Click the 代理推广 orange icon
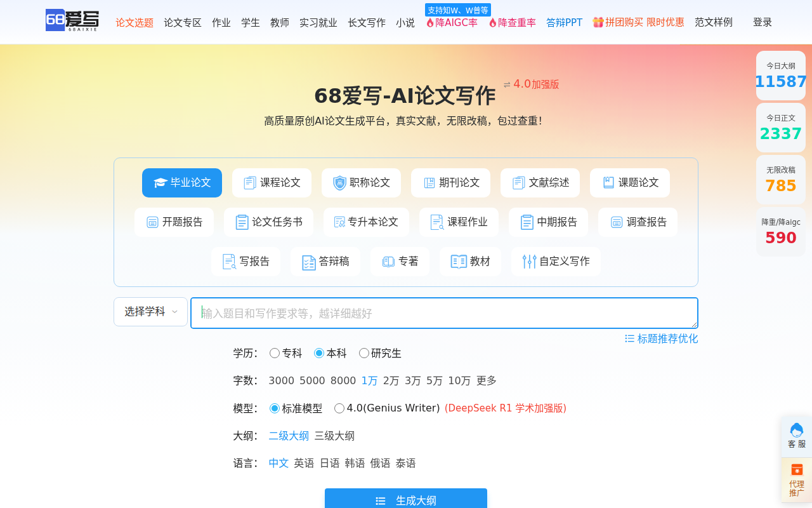 coord(797,470)
